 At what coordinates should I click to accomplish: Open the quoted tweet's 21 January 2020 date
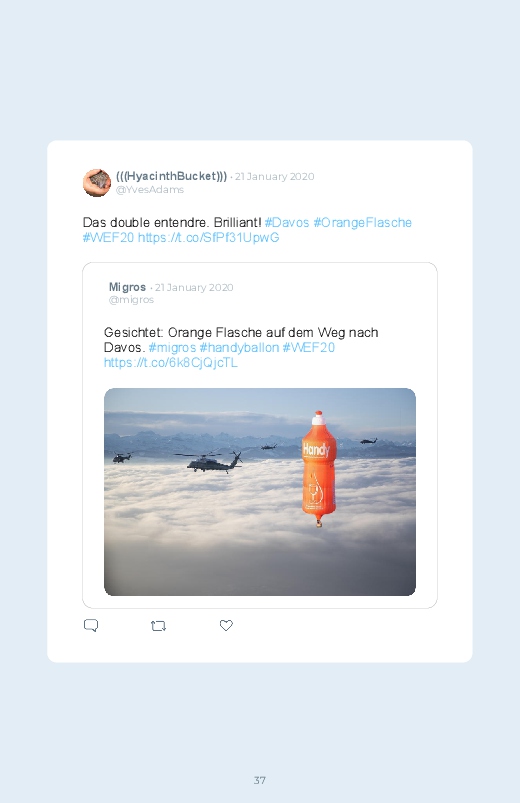[x=194, y=287]
